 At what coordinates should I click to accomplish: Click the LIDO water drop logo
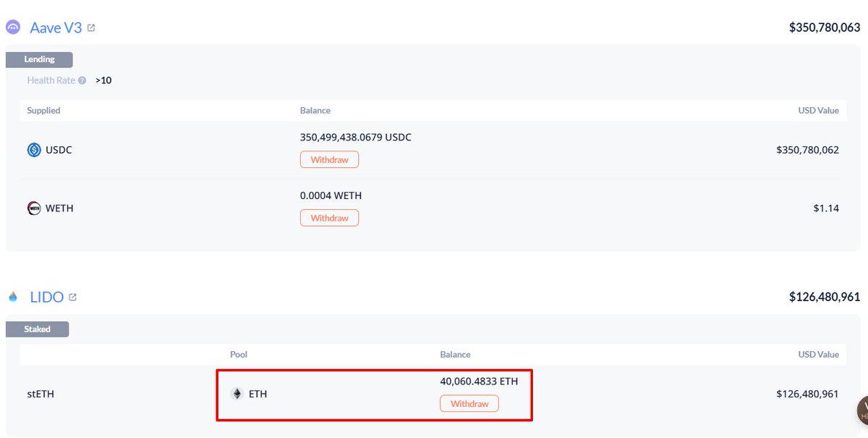tap(13, 297)
